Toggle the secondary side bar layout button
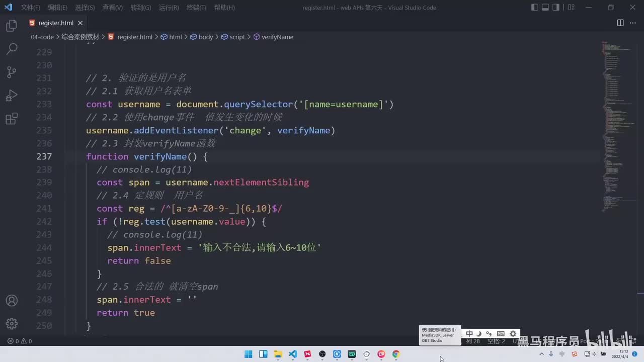 tap(556, 8)
